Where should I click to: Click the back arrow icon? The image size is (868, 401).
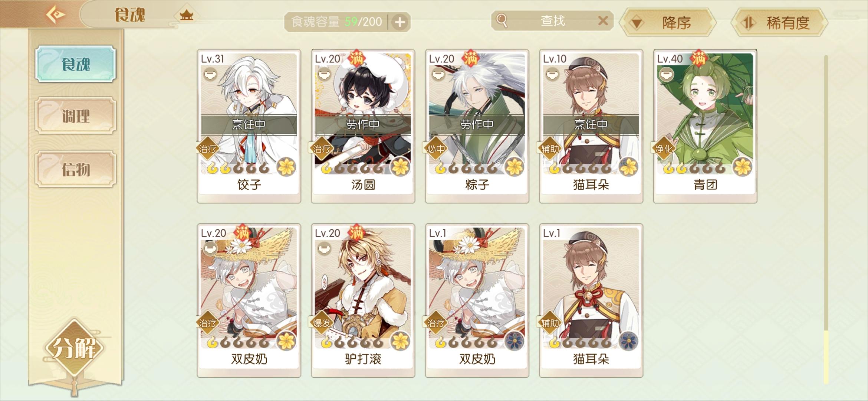coord(56,15)
